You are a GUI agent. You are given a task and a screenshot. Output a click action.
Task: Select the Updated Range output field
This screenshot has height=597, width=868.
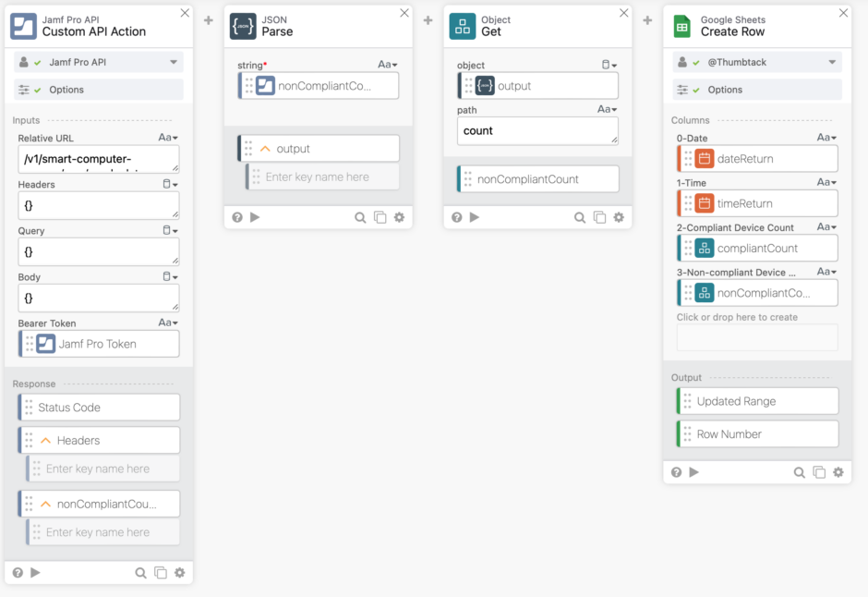[x=757, y=401]
